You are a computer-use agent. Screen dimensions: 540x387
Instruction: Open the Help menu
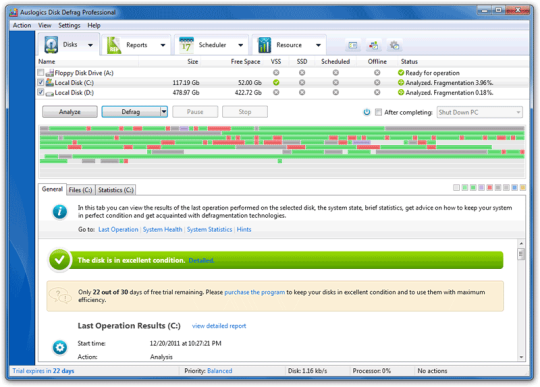(94, 25)
